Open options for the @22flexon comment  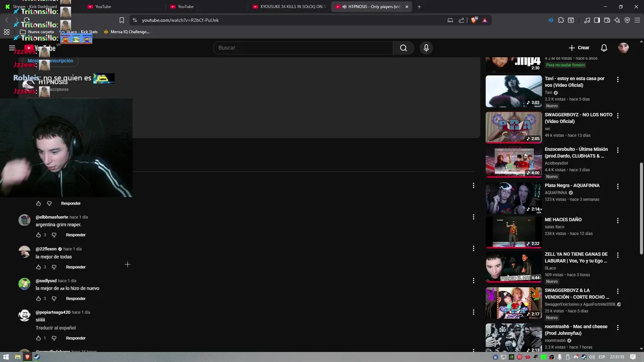473,248
